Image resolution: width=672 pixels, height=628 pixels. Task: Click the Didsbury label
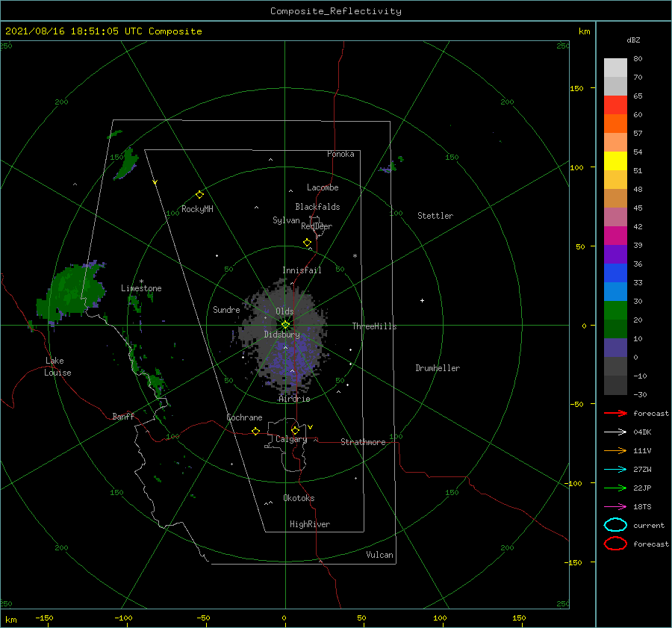click(282, 335)
